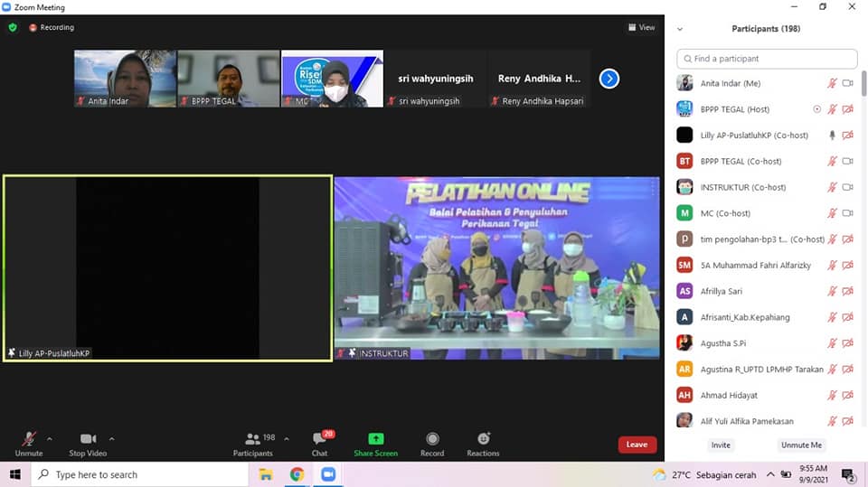Show the next video thumbnails with the blue arrow
The height and width of the screenshot is (487, 868).
609,79
